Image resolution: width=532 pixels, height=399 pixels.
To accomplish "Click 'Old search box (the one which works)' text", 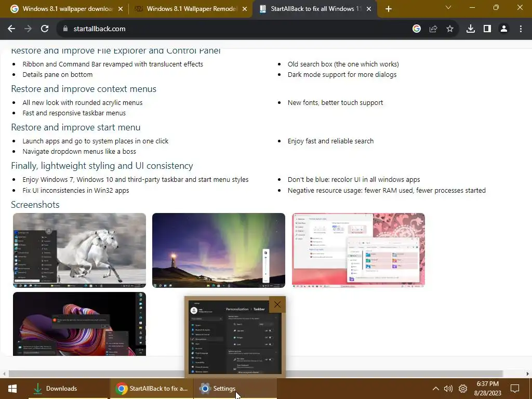I will [x=343, y=64].
